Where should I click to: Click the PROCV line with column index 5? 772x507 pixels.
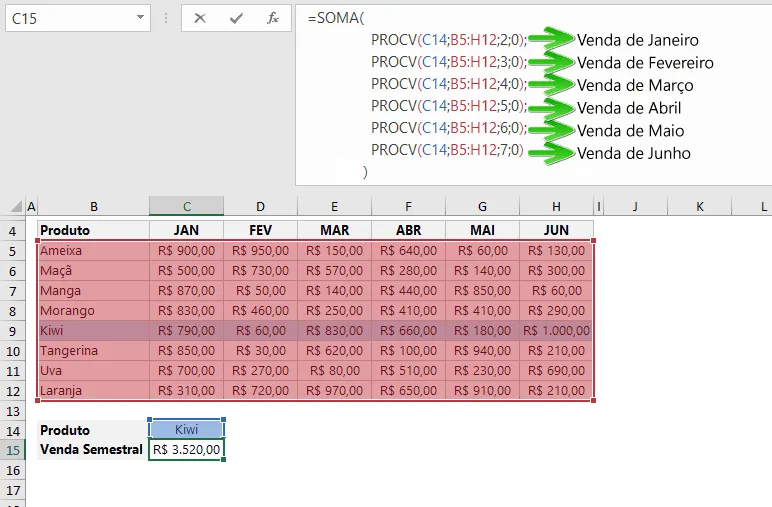click(449, 106)
